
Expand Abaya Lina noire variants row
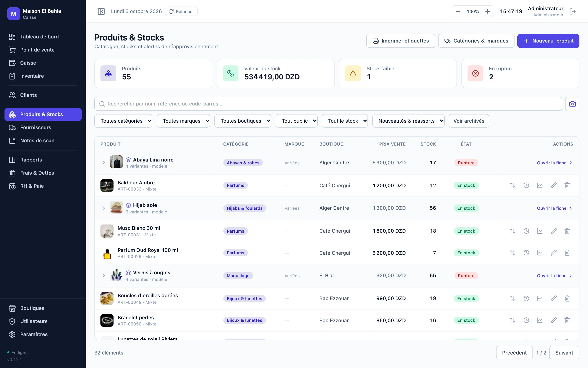pos(104,163)
